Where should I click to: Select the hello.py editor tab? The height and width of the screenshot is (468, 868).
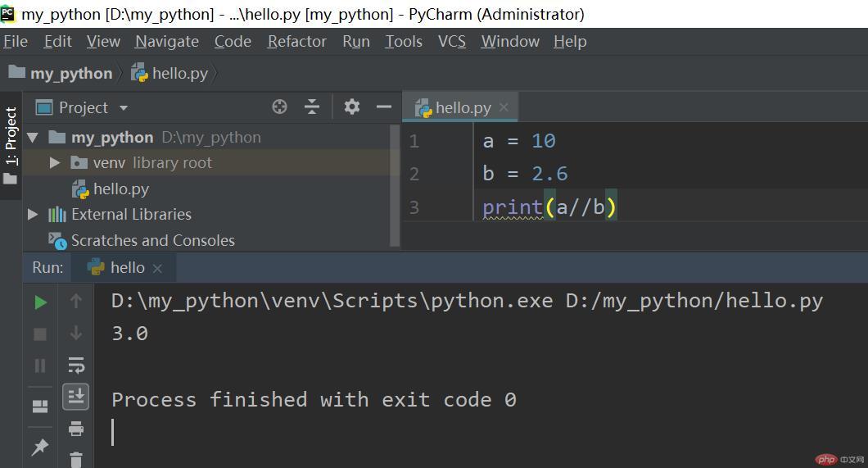click(x=462, y=107)
